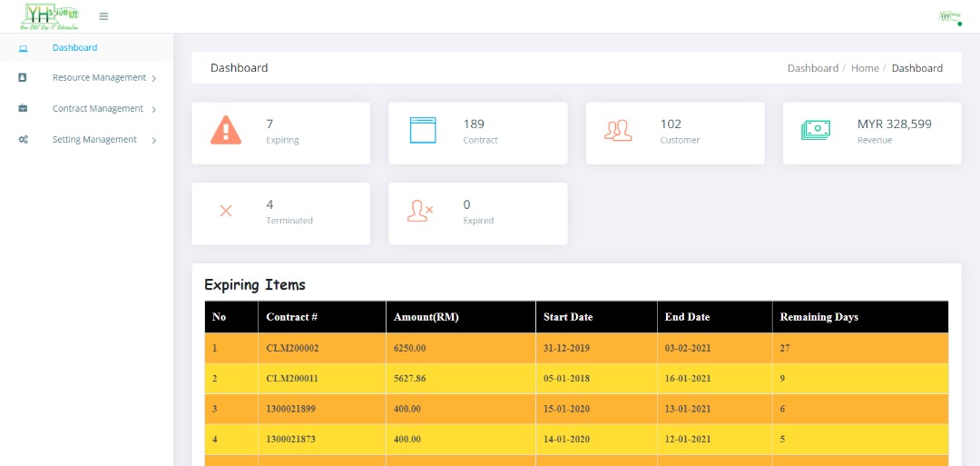This screenshot has height=466, width=980.
Task: Click the first Dashboard breadcrumb link
Action: coord(812,68)
